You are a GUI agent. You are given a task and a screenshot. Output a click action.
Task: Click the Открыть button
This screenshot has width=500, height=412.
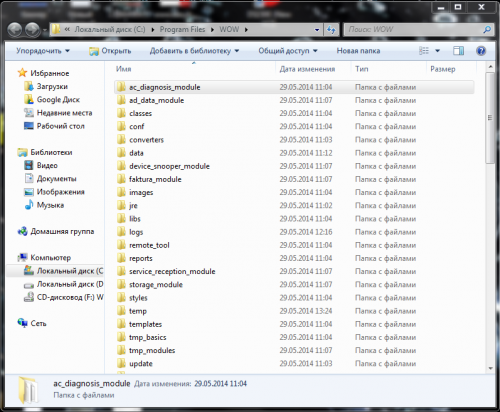(110, 51)
